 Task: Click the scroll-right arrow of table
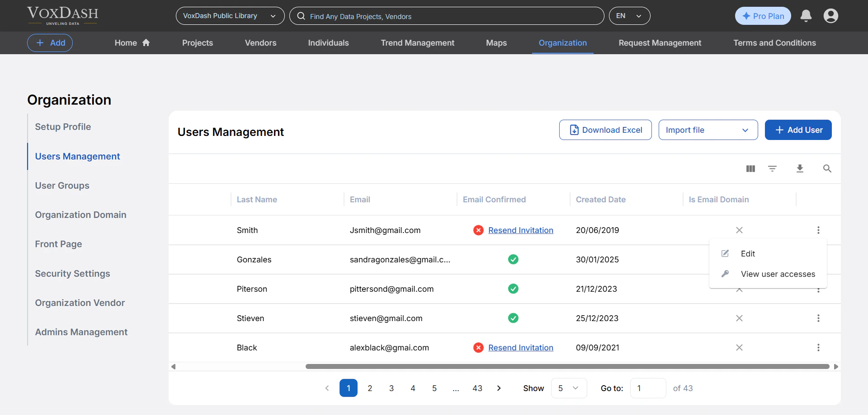(836, 367)
